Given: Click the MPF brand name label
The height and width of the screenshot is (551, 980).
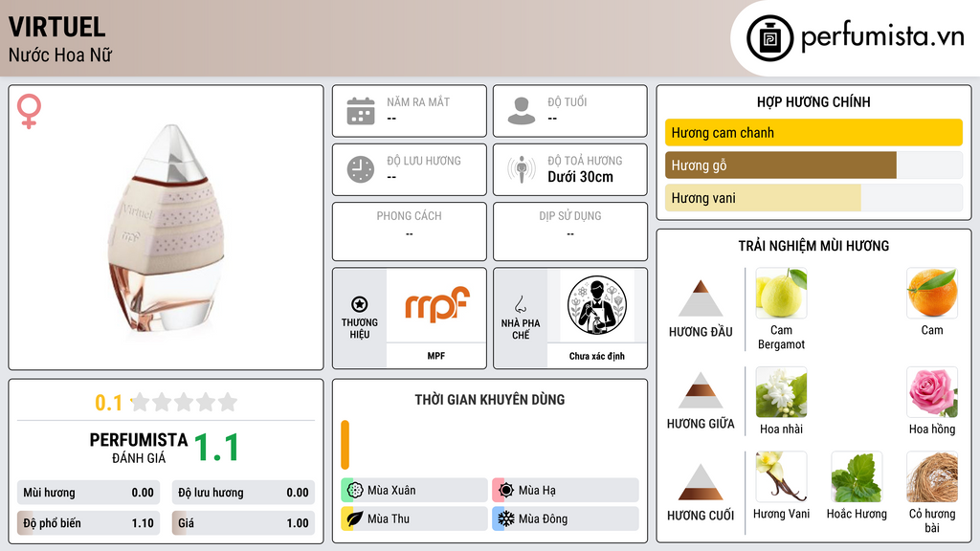Looking at the screenshot, I should pos(436,356).
